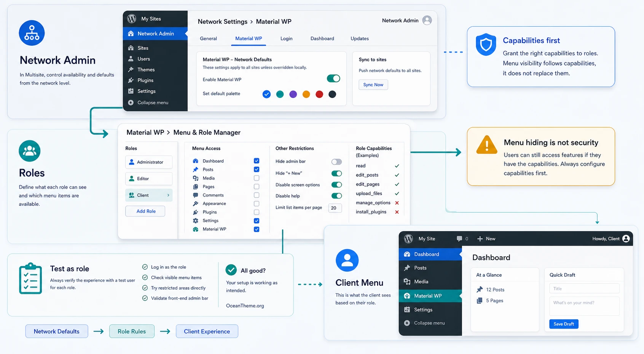Toggle the Enable Material WP switch
This screenshot has height=354, width=644.
[x=333, y=78]
